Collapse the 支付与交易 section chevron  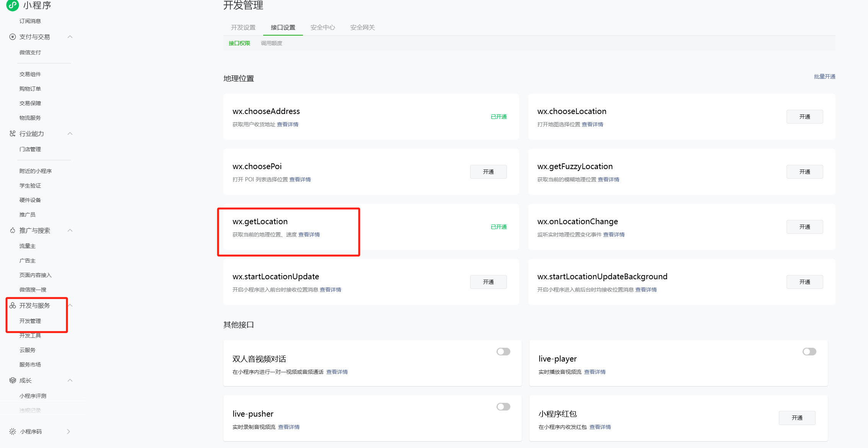pyautogui.click(x=70, y=37)
